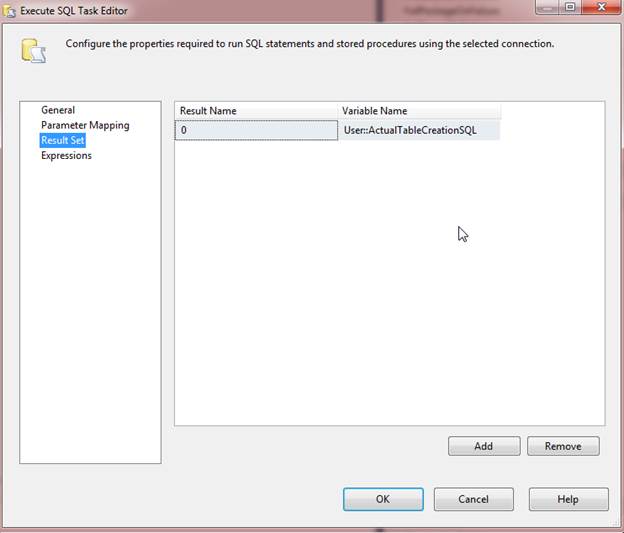Image resolution: width=624 pixels, height=533 pixels.
Task: Maximize the Execute SQL Task Editor window
Action: [x=569, y=8]
